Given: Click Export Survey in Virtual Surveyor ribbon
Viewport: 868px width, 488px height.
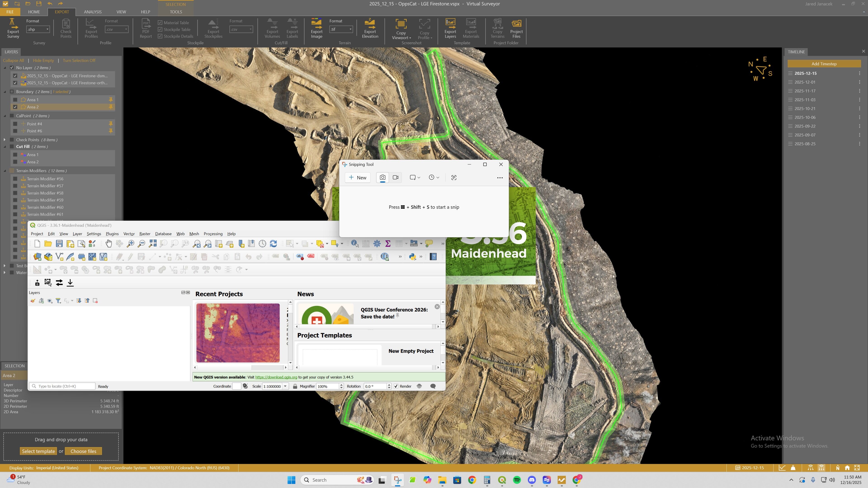Looking at the screenshot, I should pos(13,28).
